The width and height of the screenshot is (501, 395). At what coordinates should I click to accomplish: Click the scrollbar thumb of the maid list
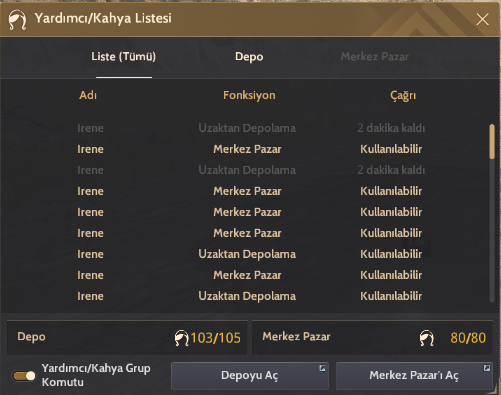[492, 141]
